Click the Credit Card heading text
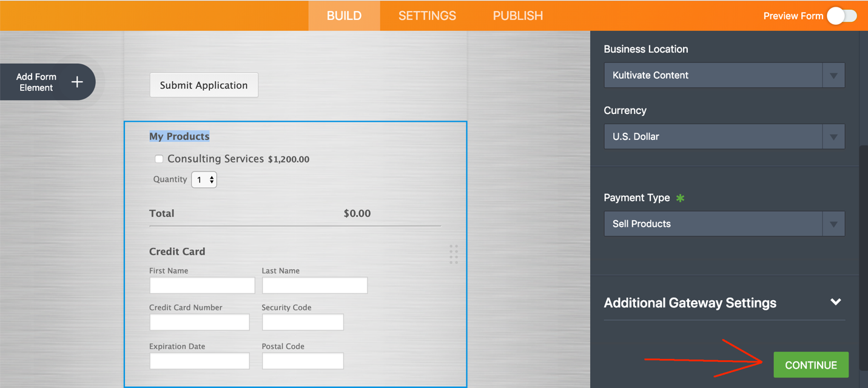Image resolution: width=868 pixels, height=388 pixels. [x=177, y=252]
